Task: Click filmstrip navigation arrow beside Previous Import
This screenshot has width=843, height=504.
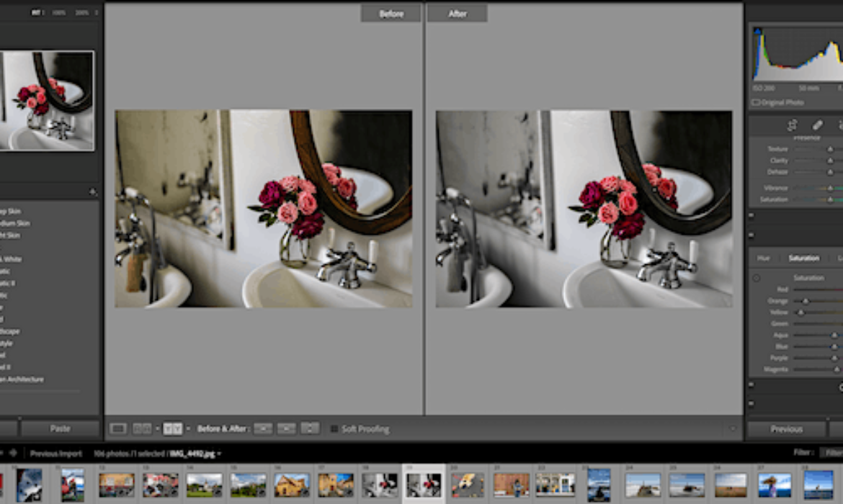Action: point(13,453)
